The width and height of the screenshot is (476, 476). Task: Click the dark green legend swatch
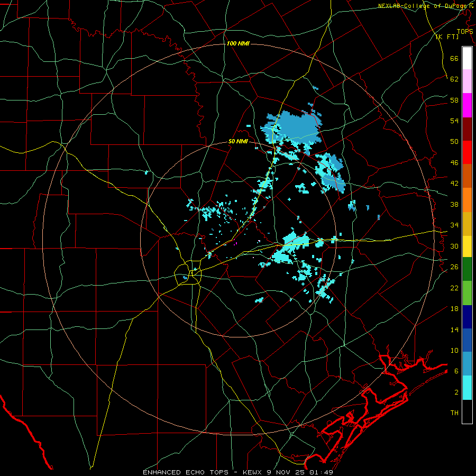(467, 269)
